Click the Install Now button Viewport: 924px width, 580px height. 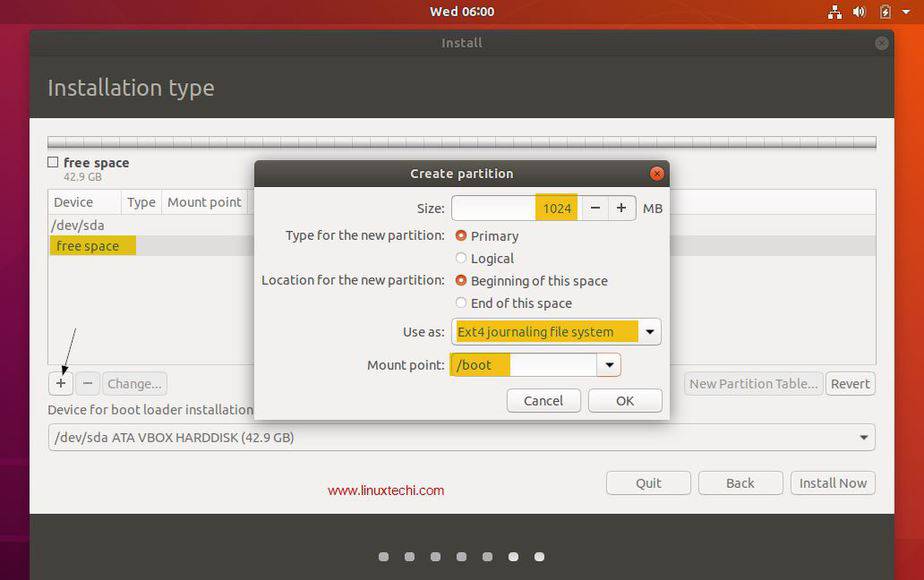click(833, 483)
